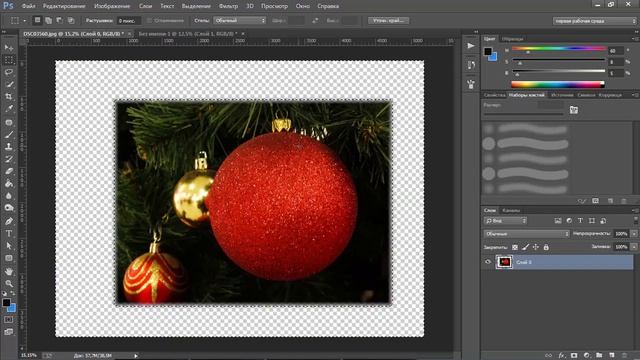Select the Pen tool
The height and width of the screenshot is (360, 640).
9,221
